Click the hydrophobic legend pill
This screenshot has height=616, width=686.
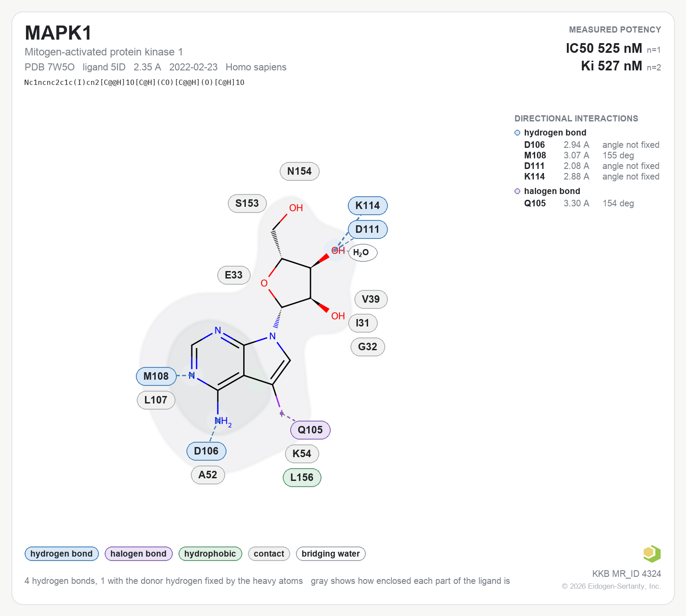(x=210, y=554)
